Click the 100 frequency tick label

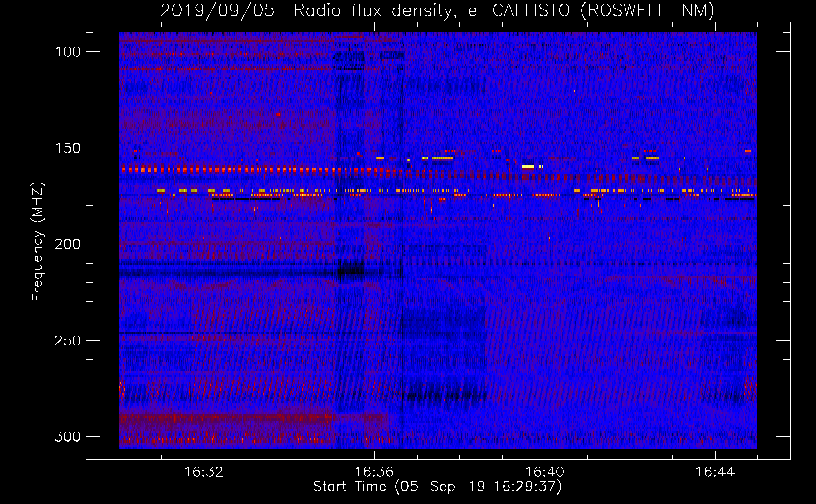68,52
